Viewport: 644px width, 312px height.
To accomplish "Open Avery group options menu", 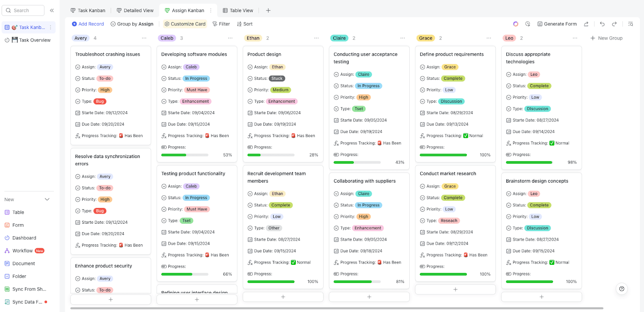I will pyautogui.click(x=144, y=38).
